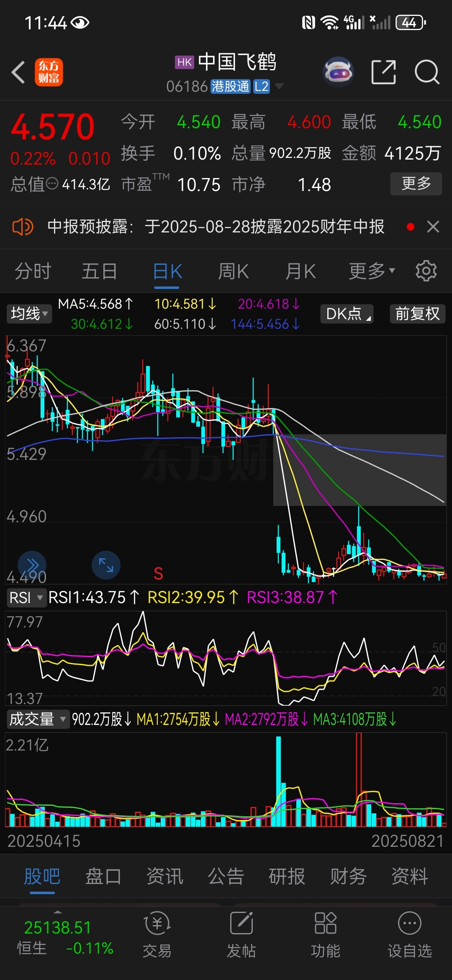This screenshot has width=452, height=980.
Task: Tap the current price 4.570
Action: 53,127
